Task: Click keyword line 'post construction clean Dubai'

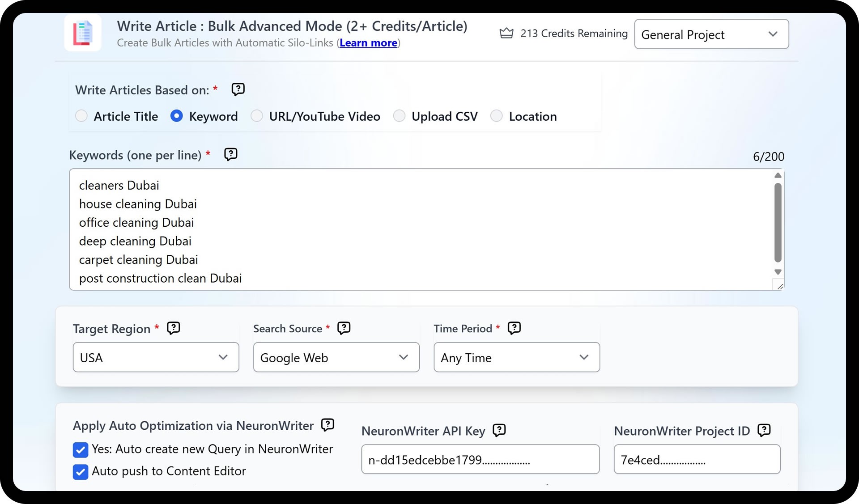Action: click(161, 278)
